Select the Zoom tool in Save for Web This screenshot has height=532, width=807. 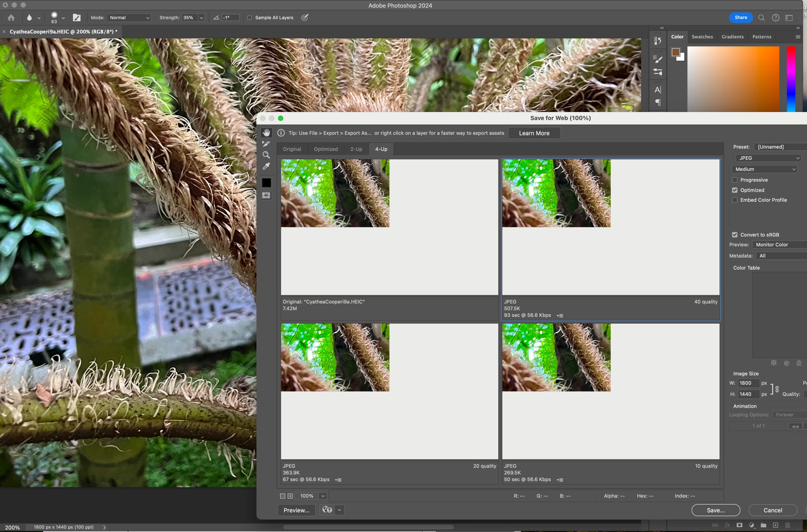(266, 155)
